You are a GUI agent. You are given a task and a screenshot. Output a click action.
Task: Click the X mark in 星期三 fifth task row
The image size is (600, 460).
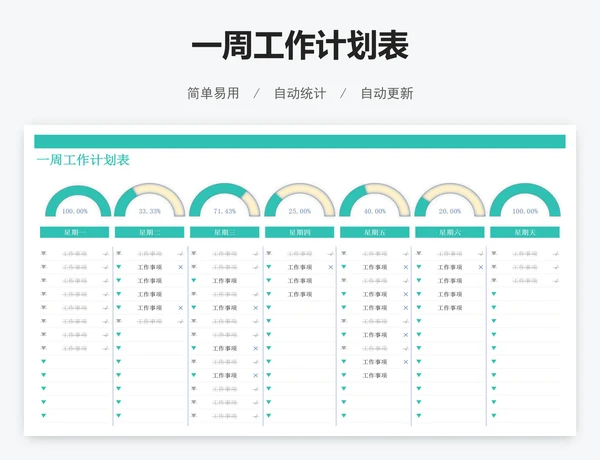click(x=256, y=308)
